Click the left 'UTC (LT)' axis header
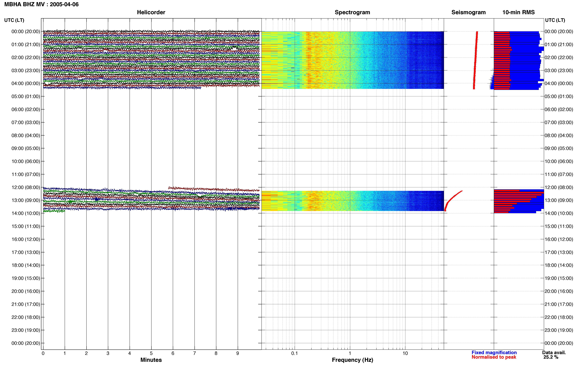Image resolution: width=588 pixels, height=368 pixels. tap(14, 20)
